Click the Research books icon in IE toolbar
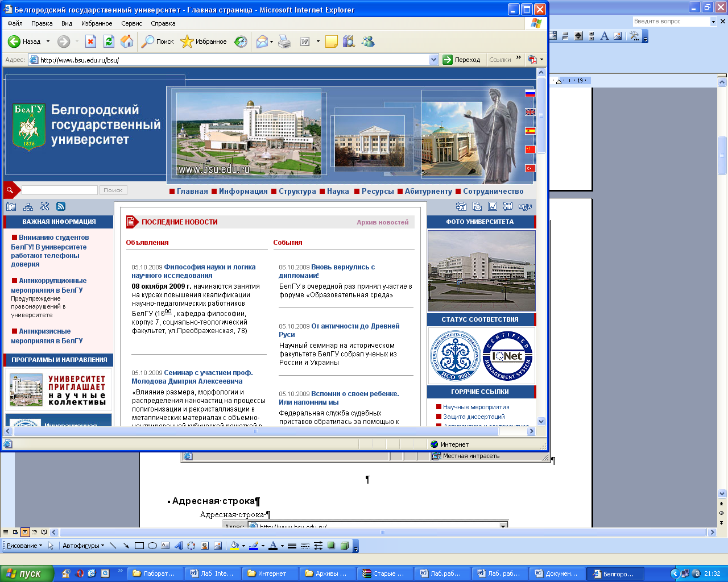This screenshot has width=728, height=582. (349, 41)
